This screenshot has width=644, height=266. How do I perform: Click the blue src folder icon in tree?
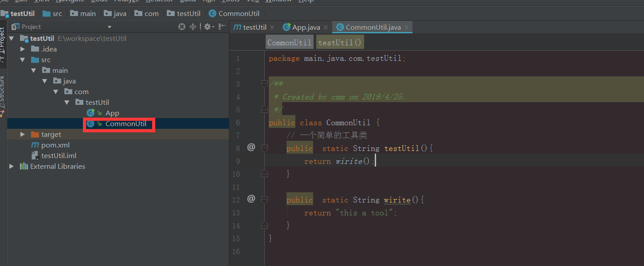click(x=35, y=60)
